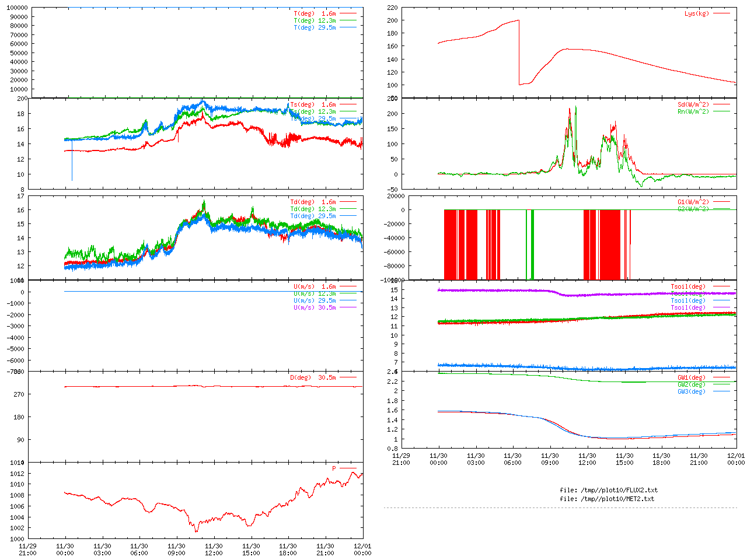Click the "-80000" axis tick label

click(x=394, y=266)
